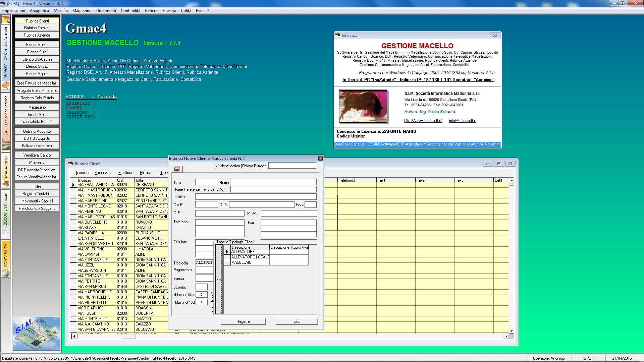Viewport: 644px width, 362px height.
Task: Click the grid's vertical scrollbar down arrow
Action: (512, 331)
